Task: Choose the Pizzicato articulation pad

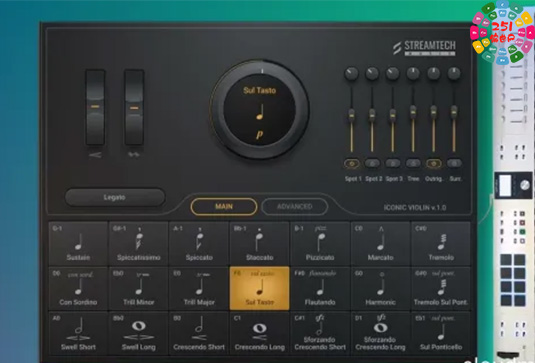Action: (x=320, y=244)
